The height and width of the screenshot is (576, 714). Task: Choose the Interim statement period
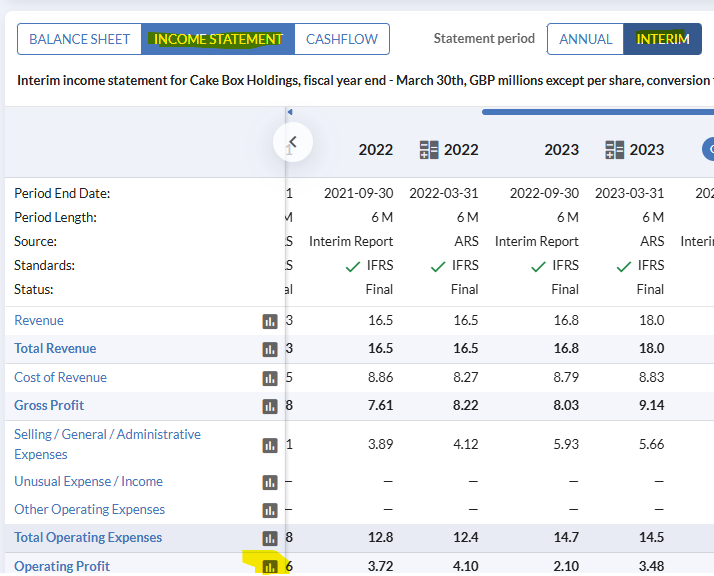tap(663, 39)
